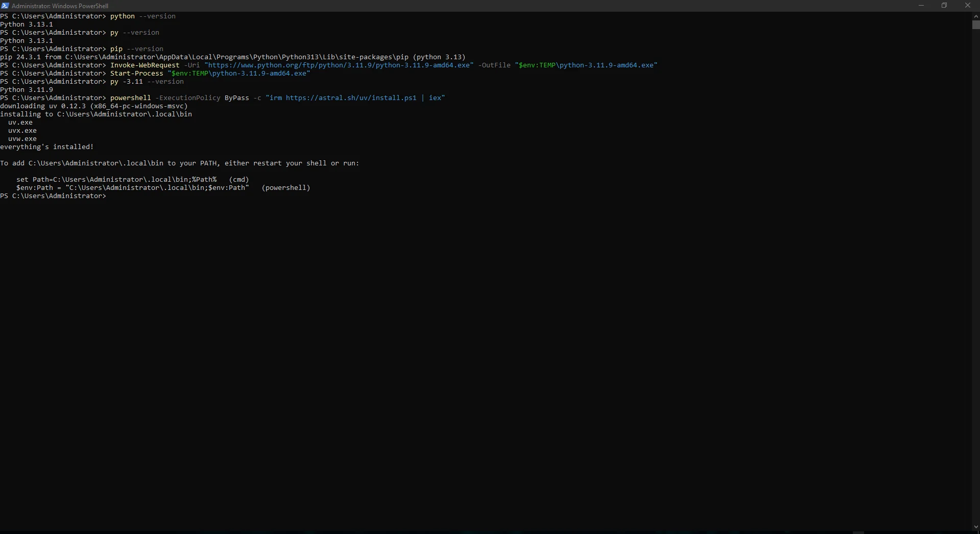The width and height of the screenshot is (980, 534).
Task: Click the 'set Path=' cmd instruction line
Action: point(133,180)
